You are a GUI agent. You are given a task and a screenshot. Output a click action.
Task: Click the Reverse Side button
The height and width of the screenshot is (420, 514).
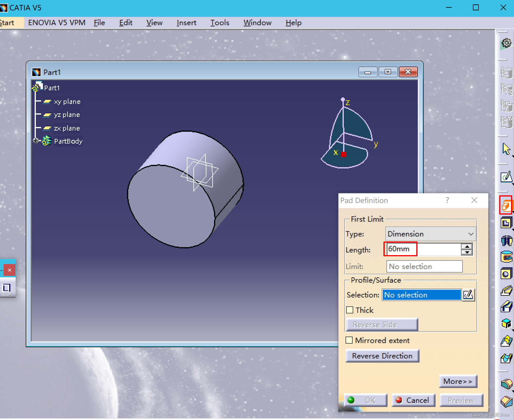pos(382,324)
